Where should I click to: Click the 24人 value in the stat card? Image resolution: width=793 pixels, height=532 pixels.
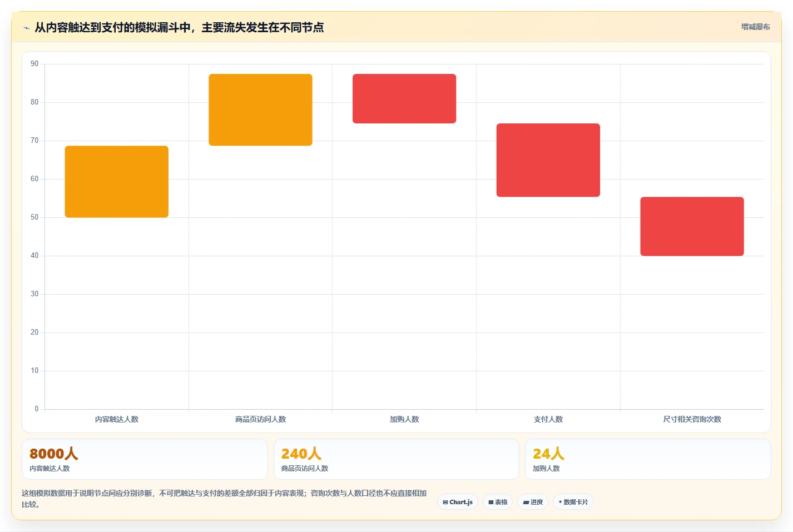[x=549, y=454]
